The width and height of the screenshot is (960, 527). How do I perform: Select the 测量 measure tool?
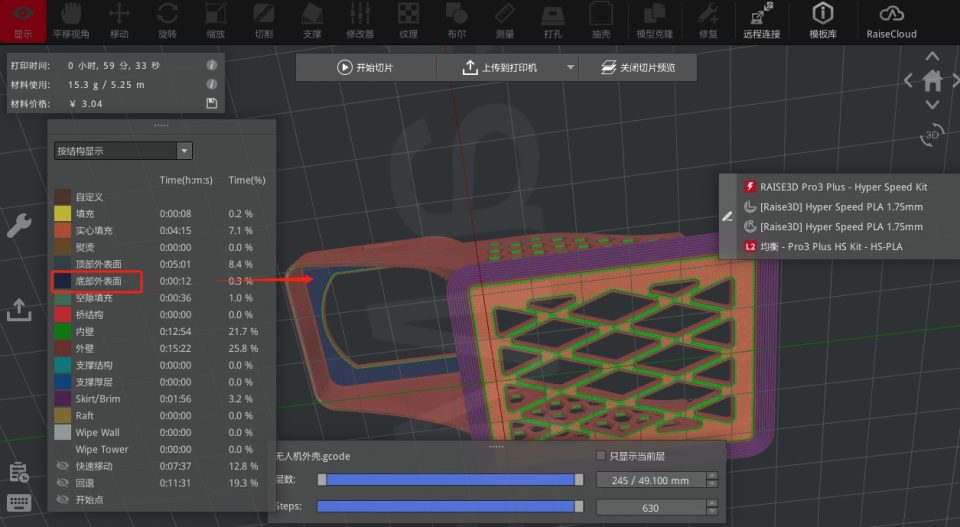[x=504, y=21]
